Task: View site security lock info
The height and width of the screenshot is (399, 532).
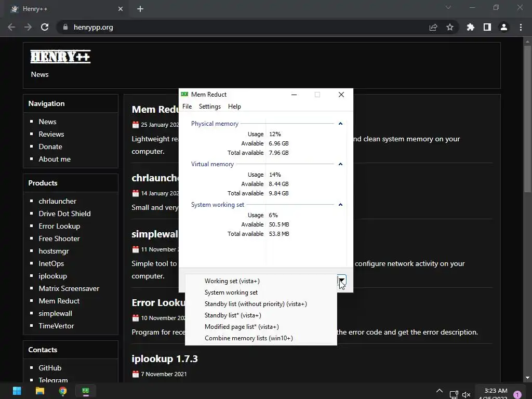Action: point(65,27)
